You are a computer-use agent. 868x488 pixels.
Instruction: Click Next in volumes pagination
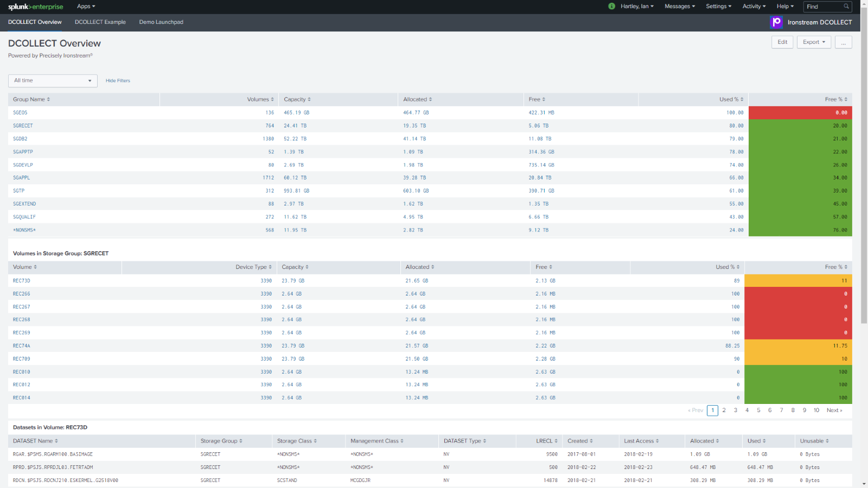tap(834, 410)
